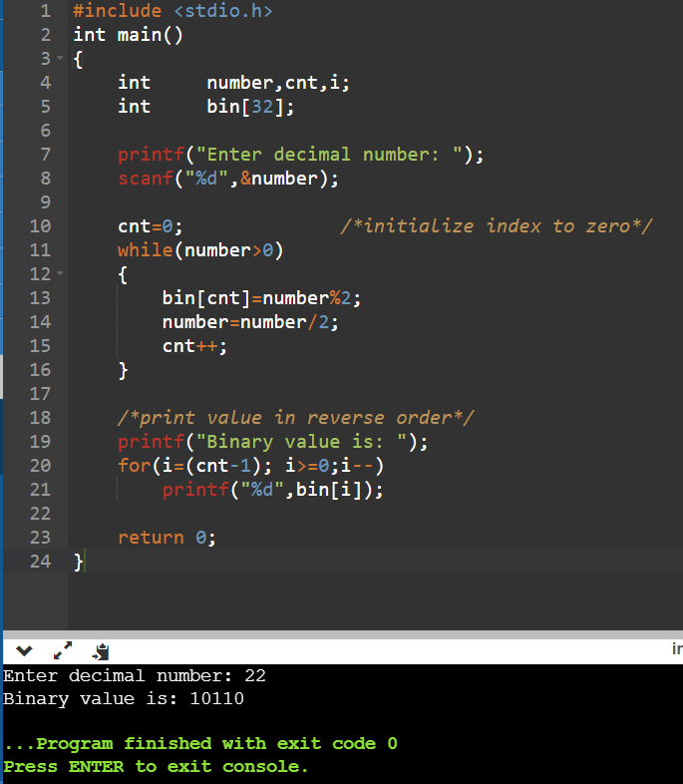Click console output 'Enter decimal number: 22'

pyautogui.click(x=135, y=676)
